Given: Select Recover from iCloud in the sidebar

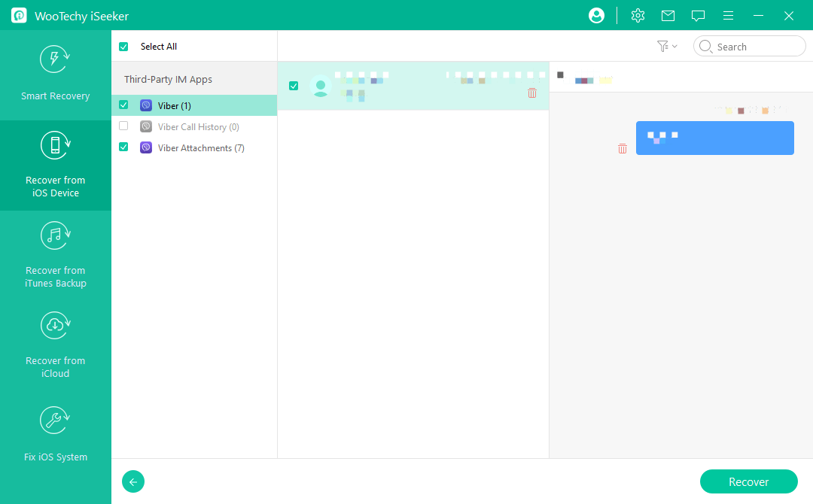Looking at the screenshot, I should [x=55, y=326].
